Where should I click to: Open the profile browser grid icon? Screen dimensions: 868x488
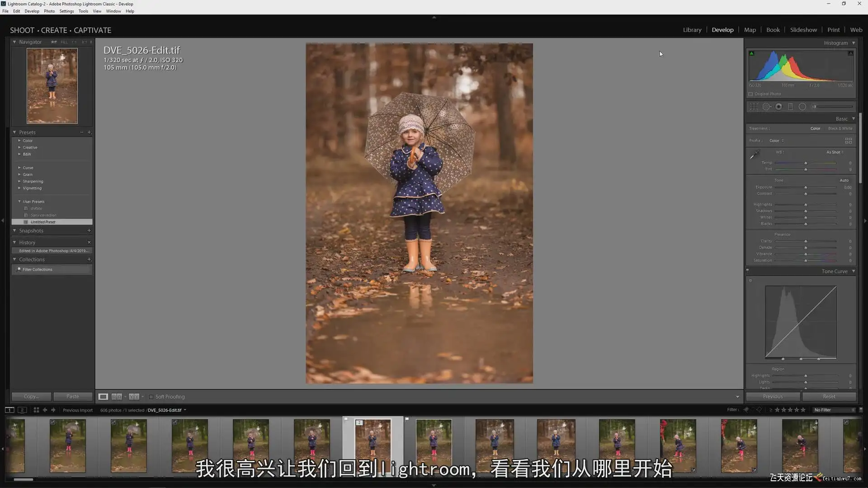point(848,141)
